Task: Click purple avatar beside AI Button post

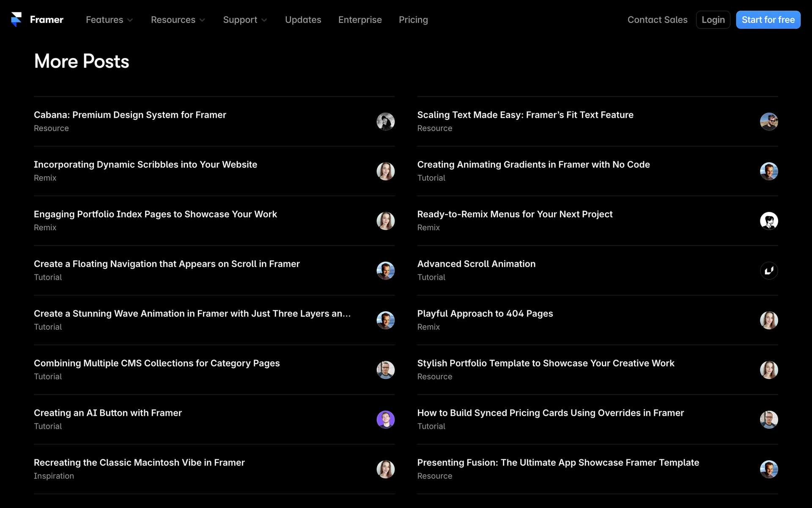Action: [x=385, y=420]
